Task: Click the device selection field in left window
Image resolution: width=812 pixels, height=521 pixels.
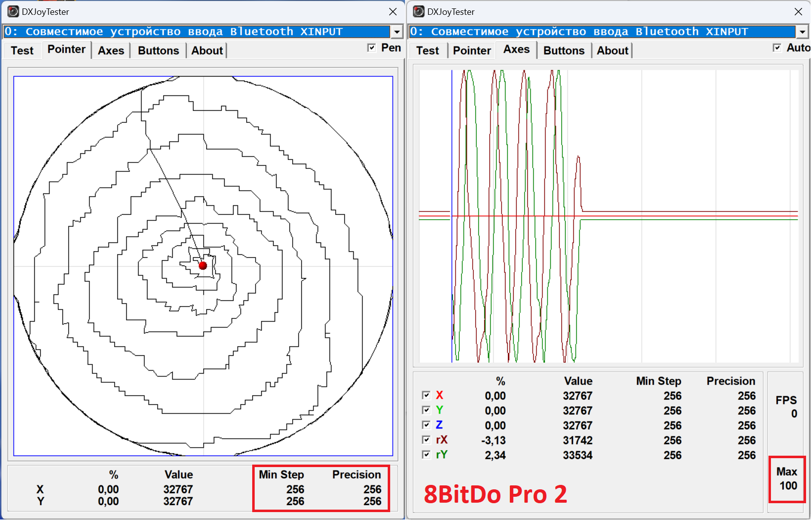Action: [197, 32]
